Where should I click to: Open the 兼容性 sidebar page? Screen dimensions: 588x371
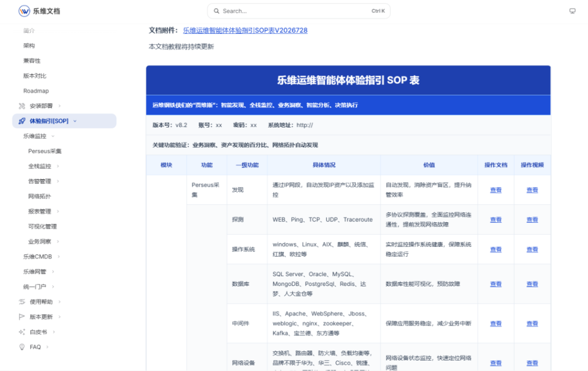[32, 60]
